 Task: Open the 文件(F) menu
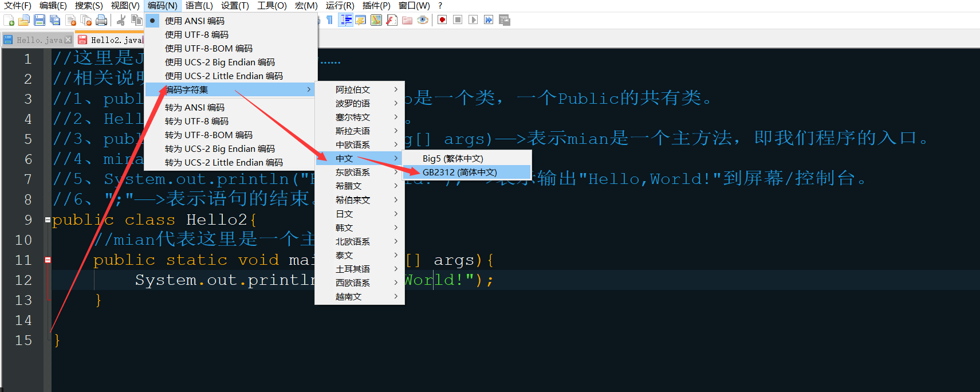click(18, 6)
